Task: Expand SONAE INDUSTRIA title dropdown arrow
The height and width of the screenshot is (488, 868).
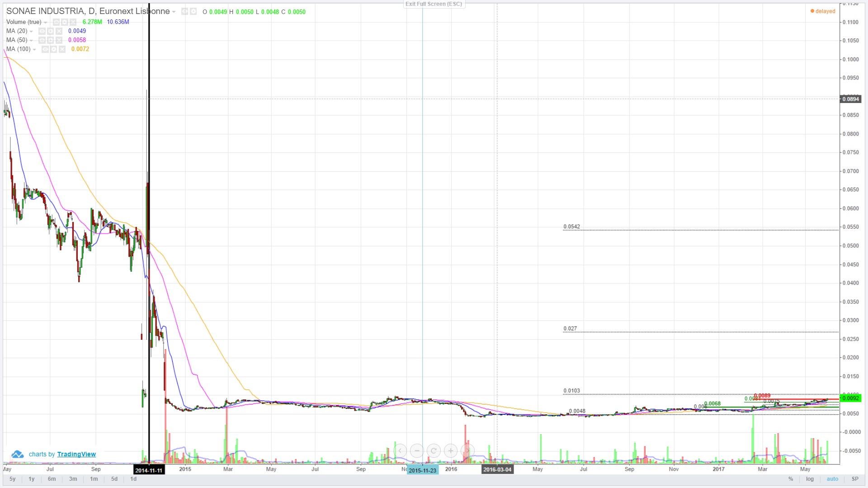Action: [x=174, y=12]
